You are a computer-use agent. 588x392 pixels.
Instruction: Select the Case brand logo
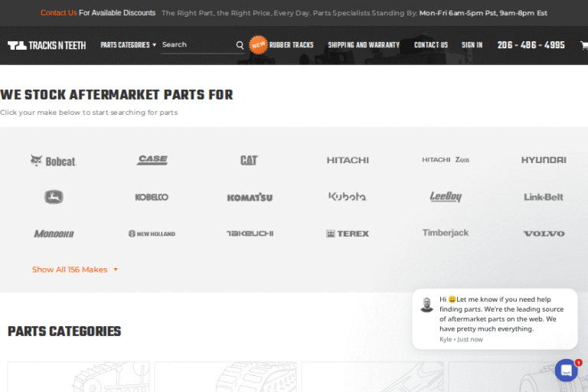(x=152, y=160)
